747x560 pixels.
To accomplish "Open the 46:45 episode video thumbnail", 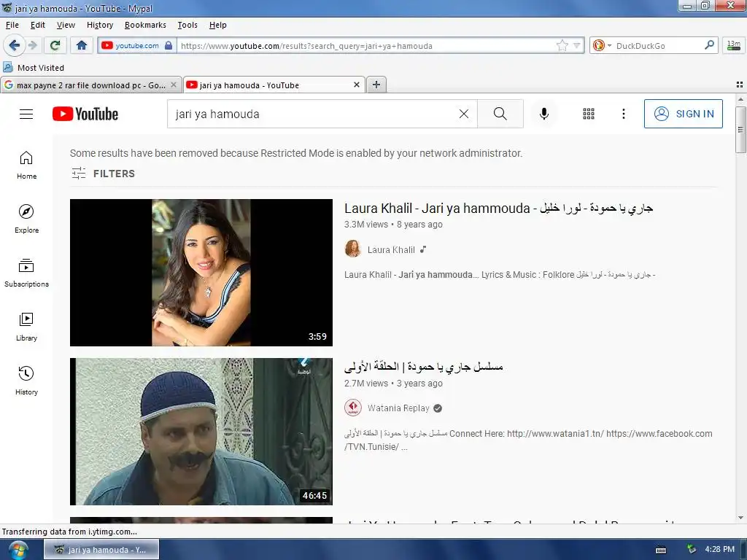I will tap(201, 432).
